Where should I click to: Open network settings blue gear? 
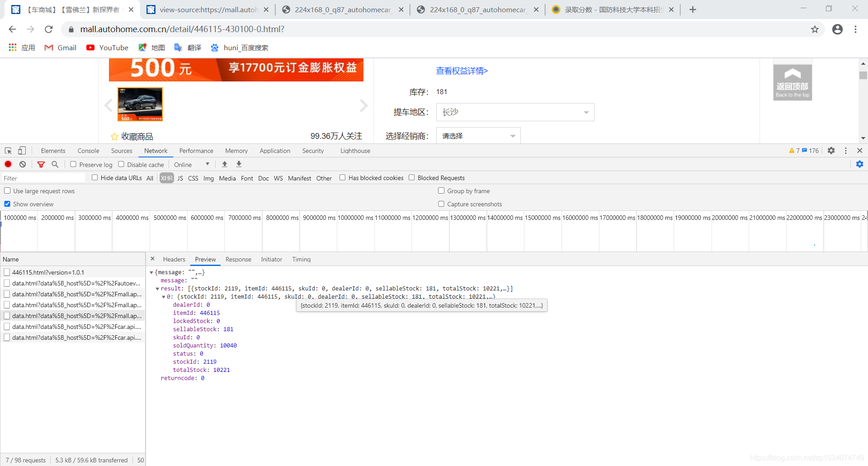(x=860, y=164)
